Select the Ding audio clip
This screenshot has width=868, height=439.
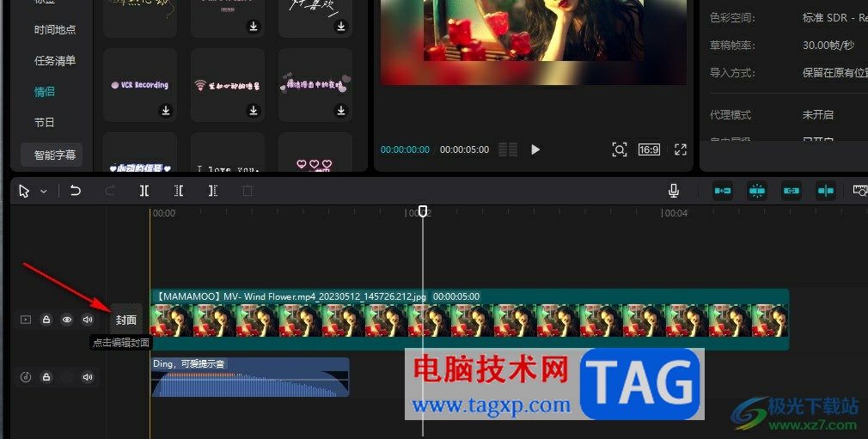click(x=250, y=377)
